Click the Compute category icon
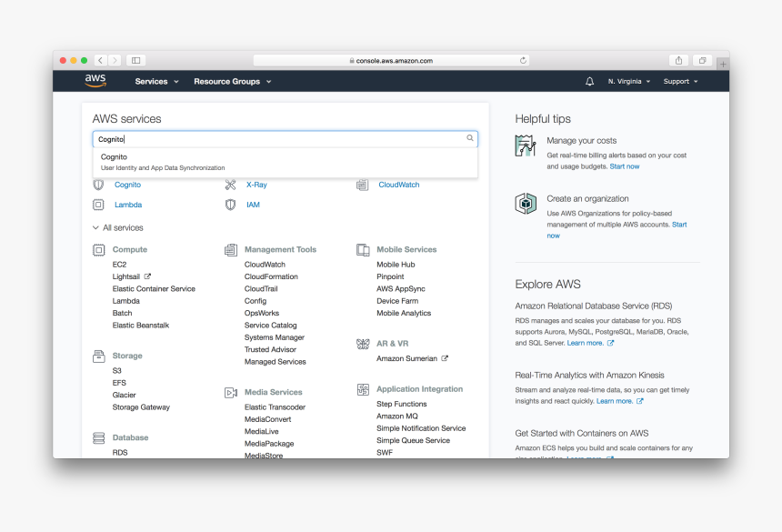 [x=99, y=250]
